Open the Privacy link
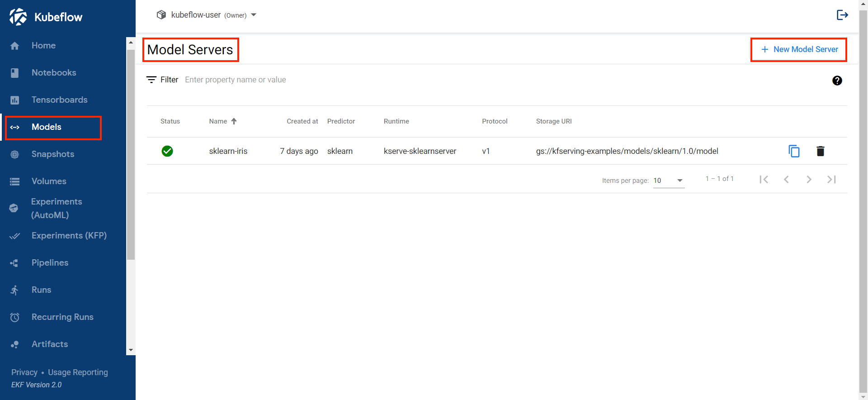 click(x=24, y=372)
